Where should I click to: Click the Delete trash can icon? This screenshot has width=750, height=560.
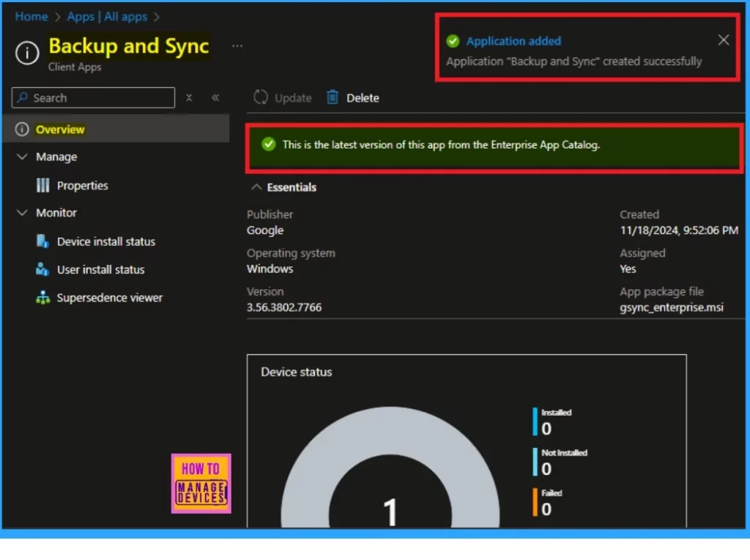[x=333, y=97]
